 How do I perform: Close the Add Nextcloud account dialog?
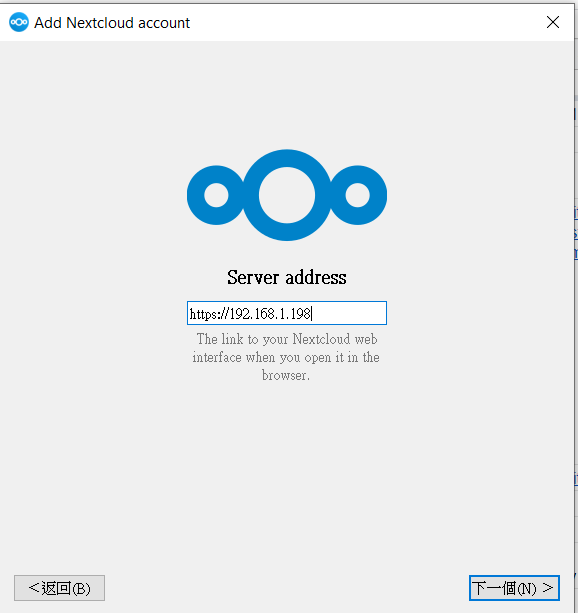click(553, 22)
